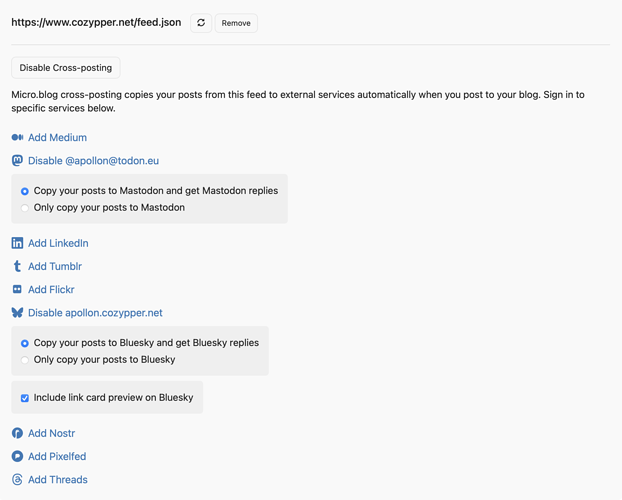Screen dimensions: 622x500
Task: Select Only copy your posts to Bluesky
Action: pos(25,360)
